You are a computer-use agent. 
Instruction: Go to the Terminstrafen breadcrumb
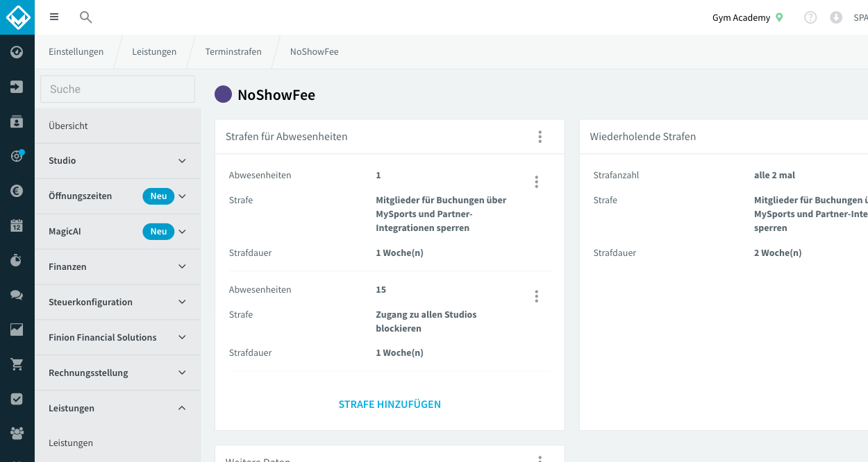point(233,52)
